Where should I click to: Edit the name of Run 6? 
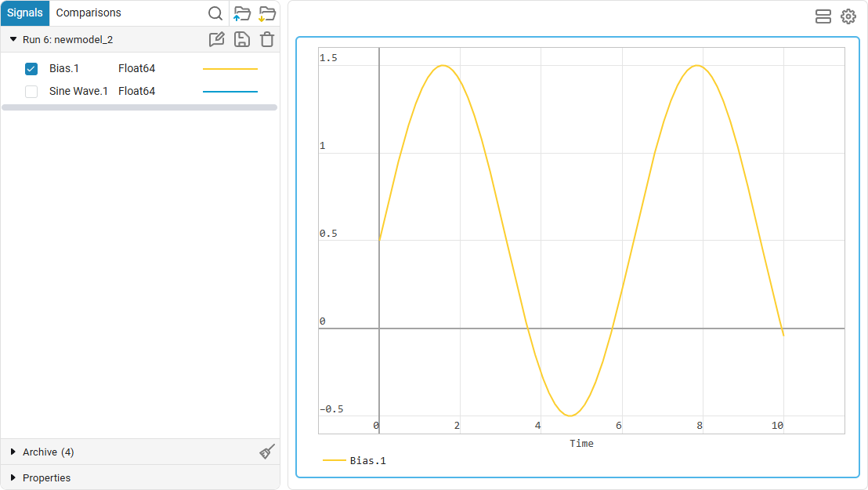coord(216,39)
